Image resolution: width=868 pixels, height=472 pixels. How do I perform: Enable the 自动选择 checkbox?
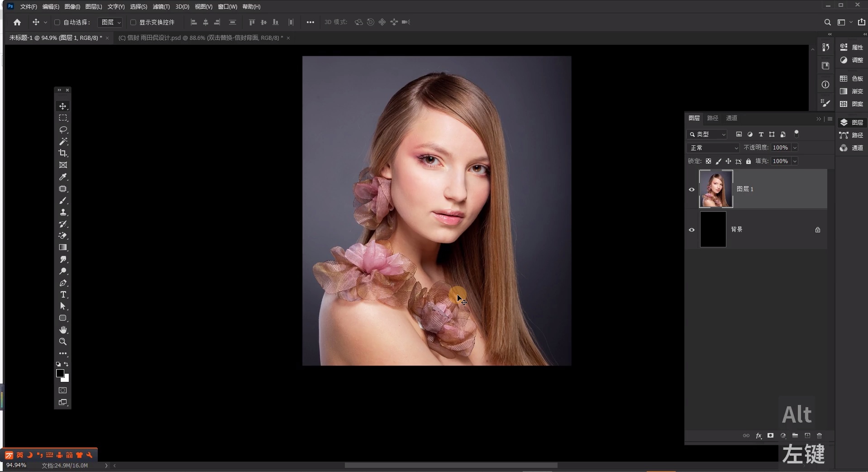coord(57,22)
